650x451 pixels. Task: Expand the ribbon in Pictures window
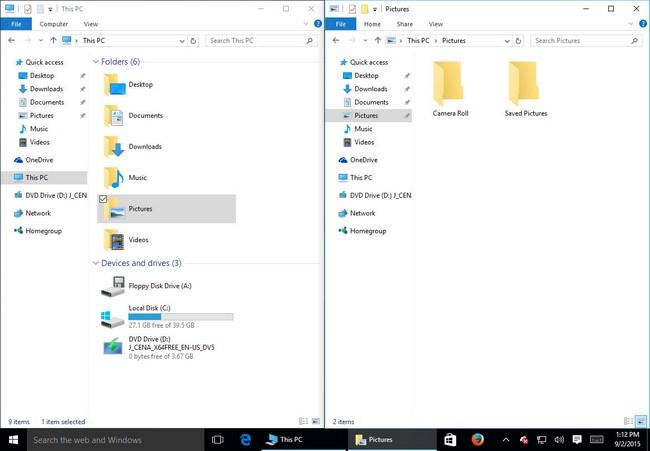coord(631,24)
